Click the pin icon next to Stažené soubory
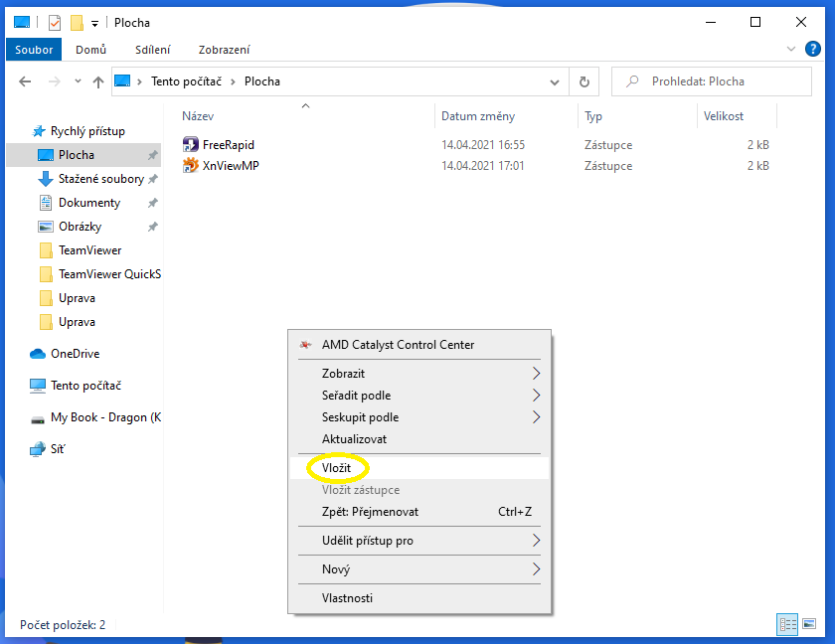The width and height of the screenshot is (835, 644). (x=153, y=179)
